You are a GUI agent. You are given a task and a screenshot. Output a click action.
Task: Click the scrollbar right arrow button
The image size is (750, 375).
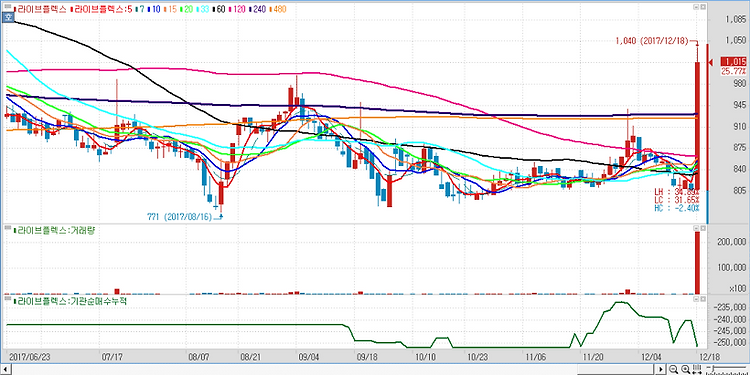(x=661, y=369)
